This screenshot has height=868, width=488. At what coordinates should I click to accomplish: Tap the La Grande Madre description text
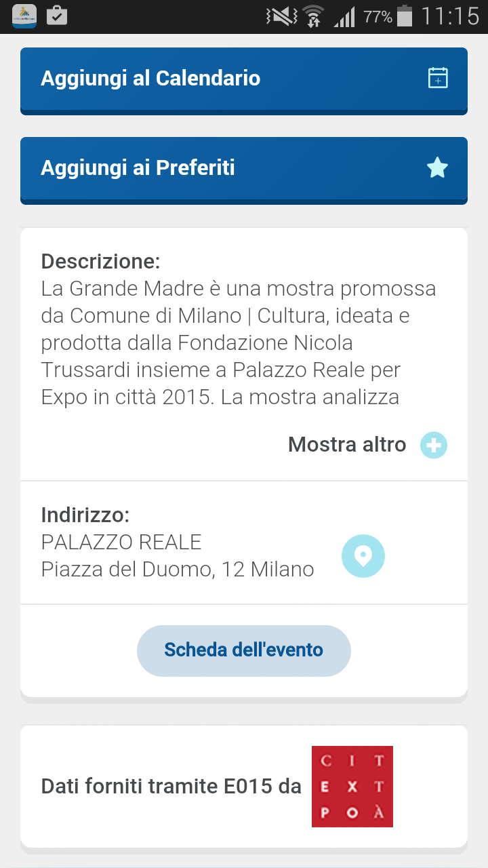point(239,343)
